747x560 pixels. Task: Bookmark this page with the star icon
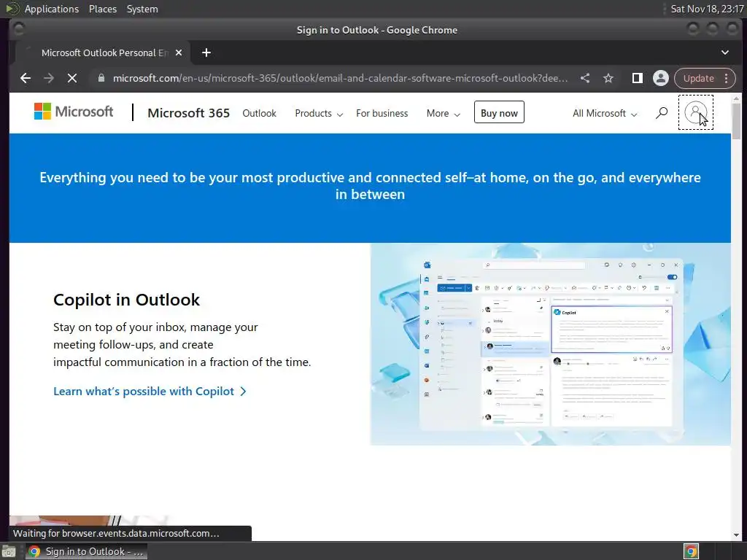[608, 78]
